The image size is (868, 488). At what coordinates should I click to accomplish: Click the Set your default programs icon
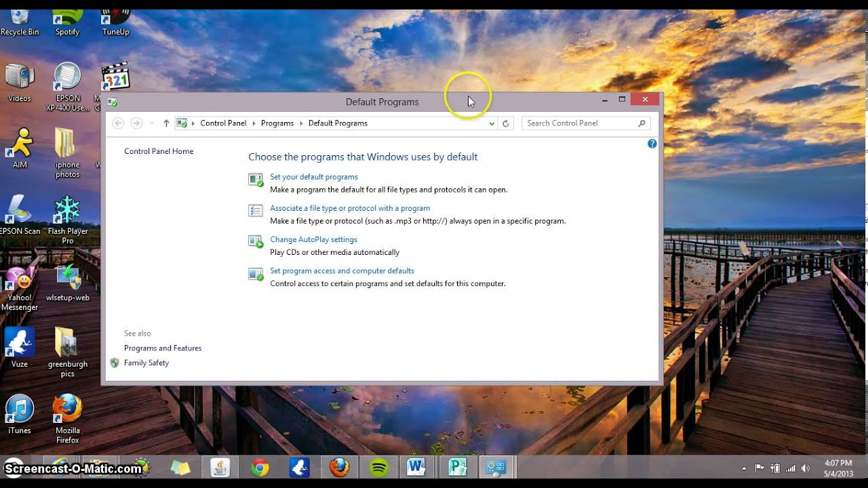(x=256, y=180)
